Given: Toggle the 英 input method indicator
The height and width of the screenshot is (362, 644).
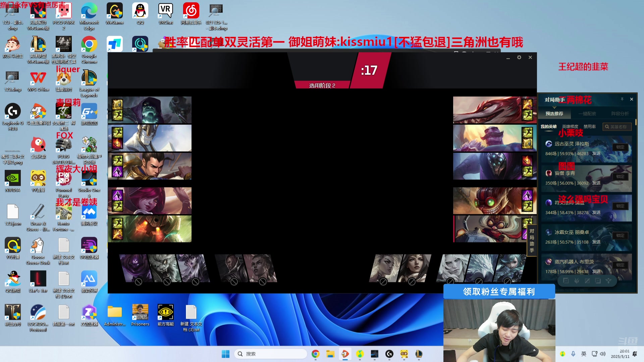Looking at the screenshot, I should point(584,354).
